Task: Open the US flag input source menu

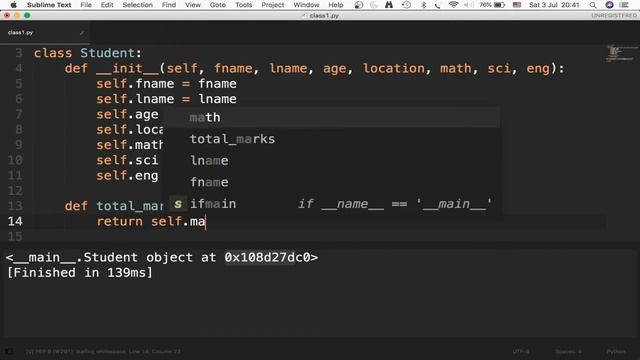Action: click(517, 5)
